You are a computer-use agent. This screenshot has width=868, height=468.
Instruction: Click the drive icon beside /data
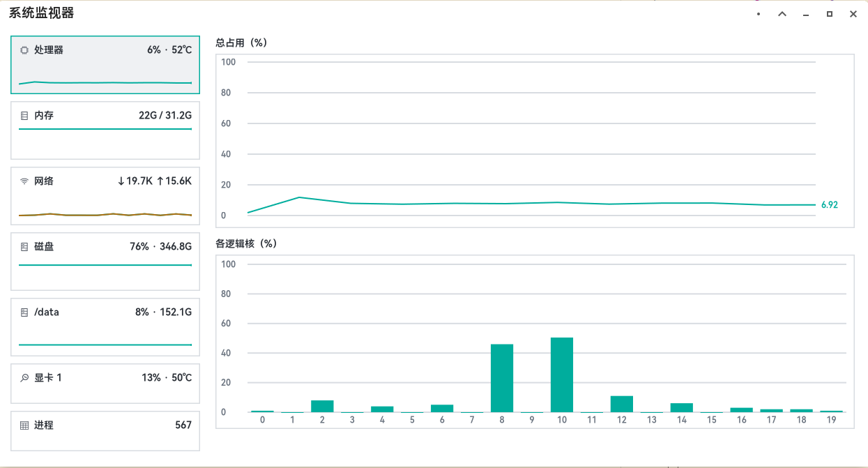pyautogui.click(x=24, y=312)
